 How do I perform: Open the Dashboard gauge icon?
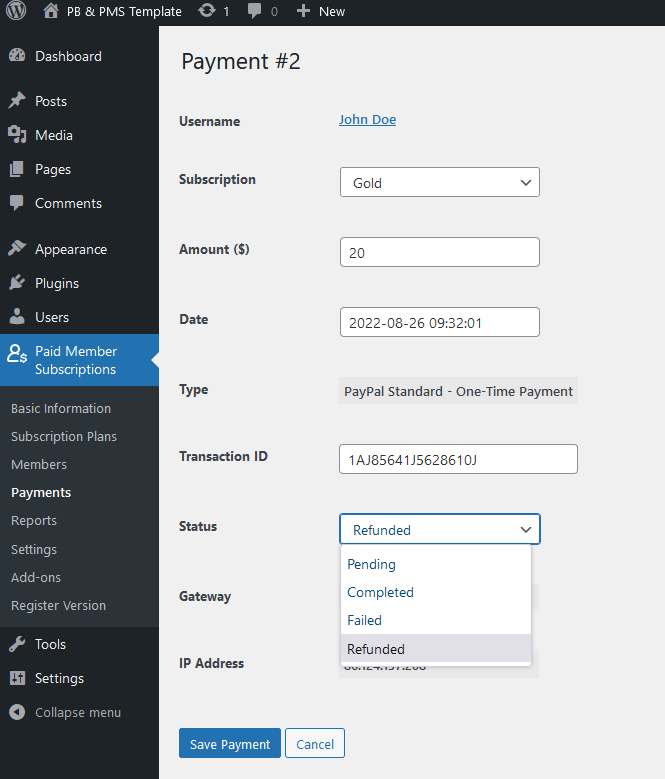pos(17,56)
